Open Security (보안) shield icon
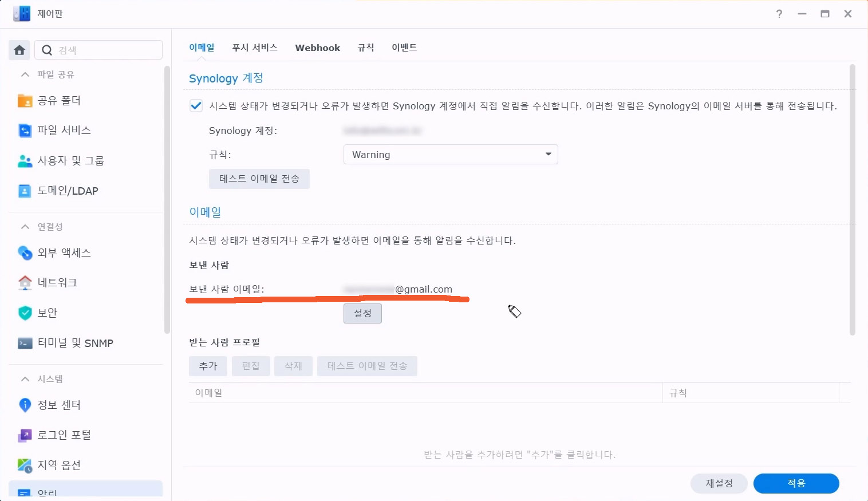This screenshot has width=868, height=501. [25, 313]
